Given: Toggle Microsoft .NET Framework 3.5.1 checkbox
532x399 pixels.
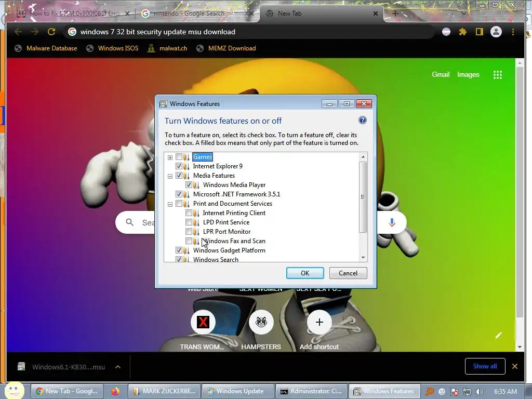Looking at the screenshot, I should point(179,194).
